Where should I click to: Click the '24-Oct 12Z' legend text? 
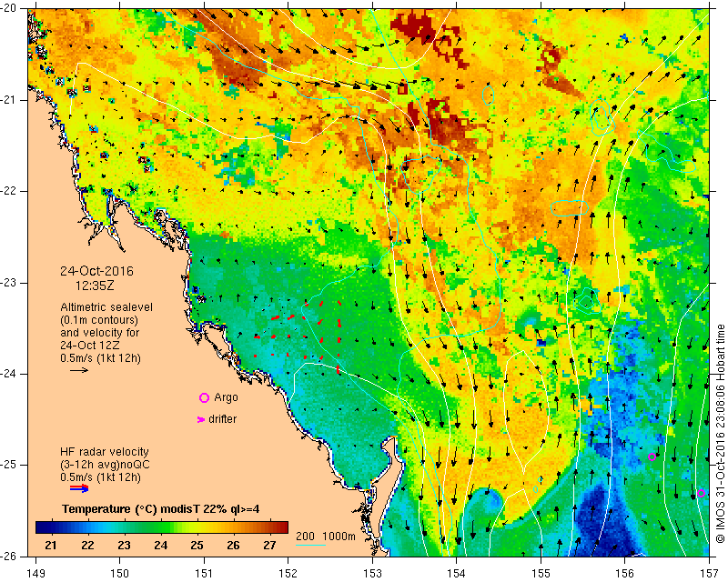point(89,346)
